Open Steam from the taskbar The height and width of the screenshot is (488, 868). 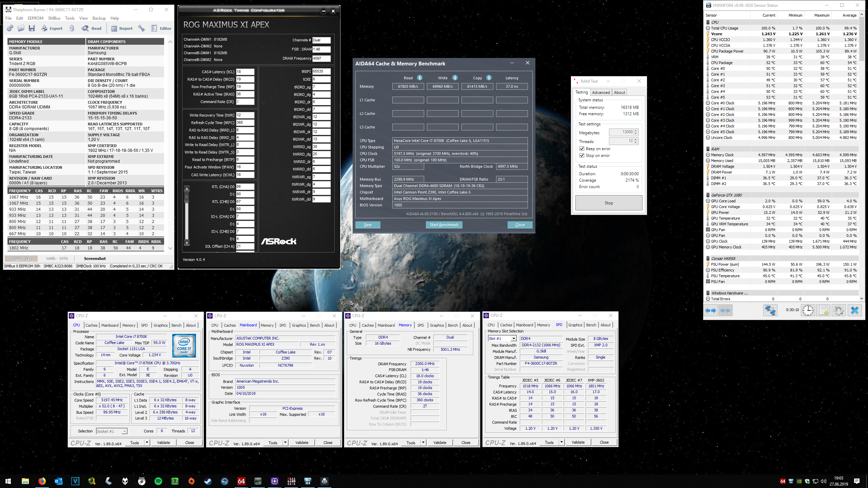208,481
